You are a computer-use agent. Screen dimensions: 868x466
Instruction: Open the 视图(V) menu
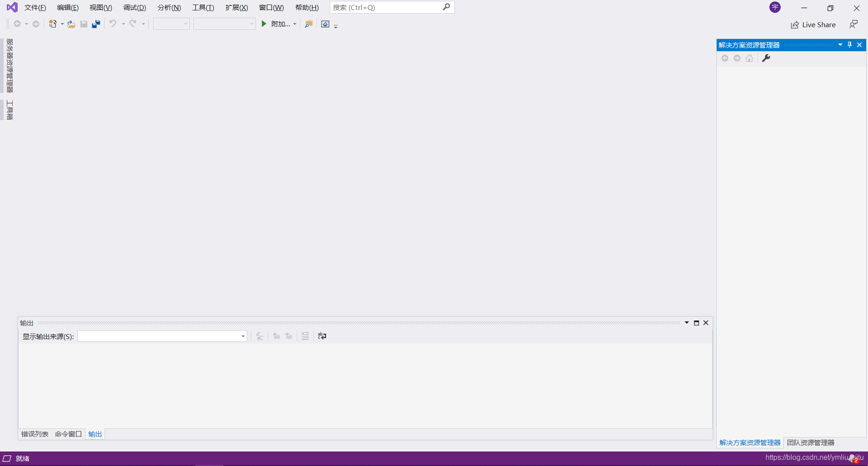pos(101,8)
